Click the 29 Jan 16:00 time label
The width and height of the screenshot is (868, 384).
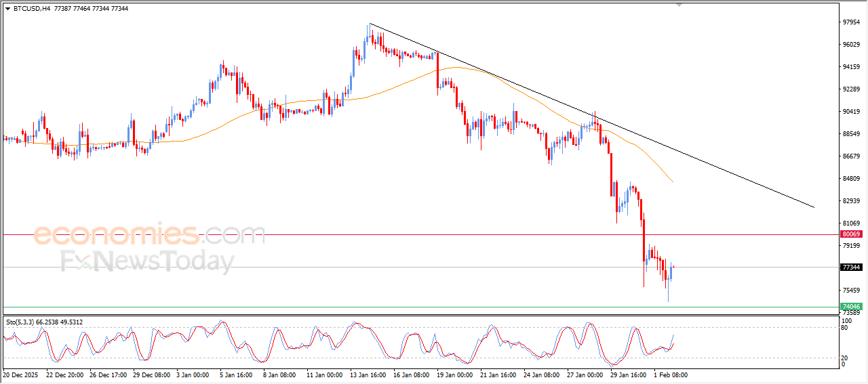point(629,375)
